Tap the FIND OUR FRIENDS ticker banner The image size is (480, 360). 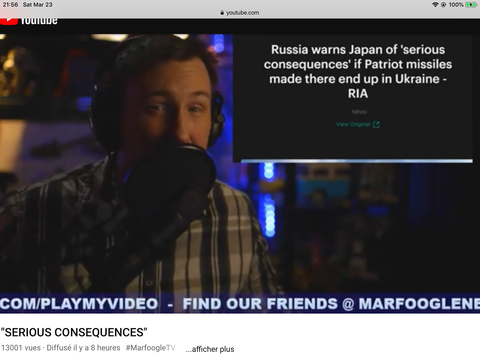pos(240,304)
